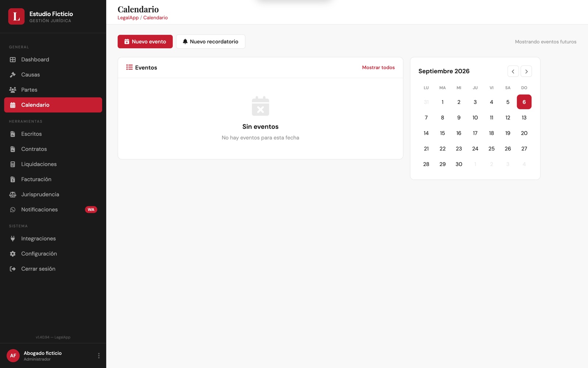This screenshot has width=588, height=368.
Task: Click the Mostrar todos link
Action: click(x=378, y=67)
